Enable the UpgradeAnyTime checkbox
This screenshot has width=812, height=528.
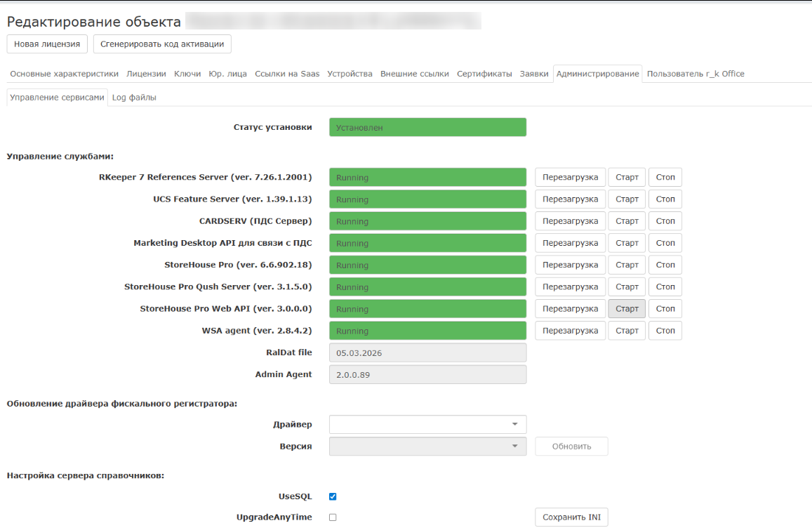pos(333,517)
